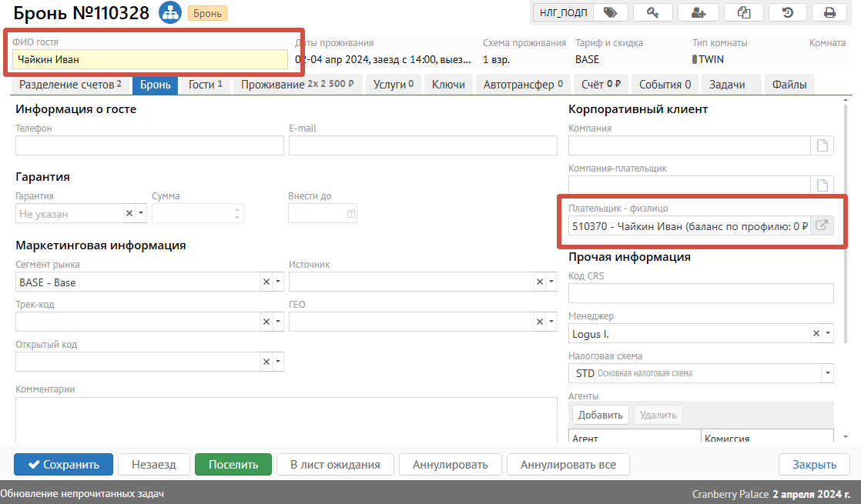The image size is (861, 504).
Task: Click document icon next to Компания field
Action: (822, 145)
